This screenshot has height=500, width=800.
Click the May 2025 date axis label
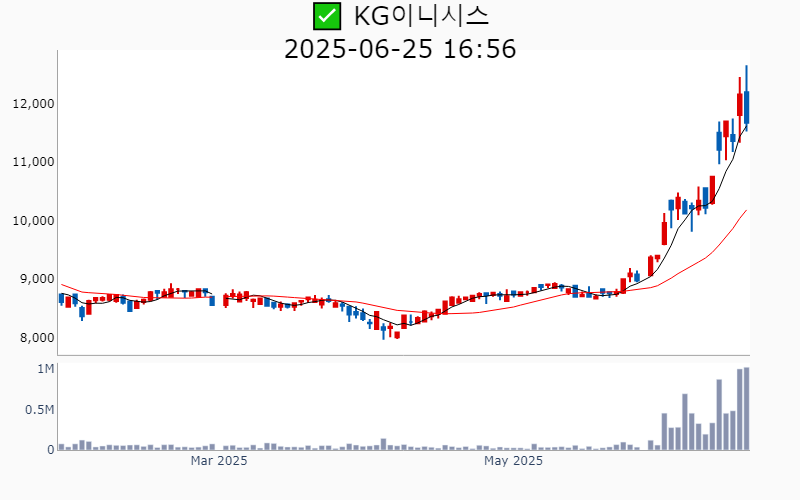[x=513, y=461]
